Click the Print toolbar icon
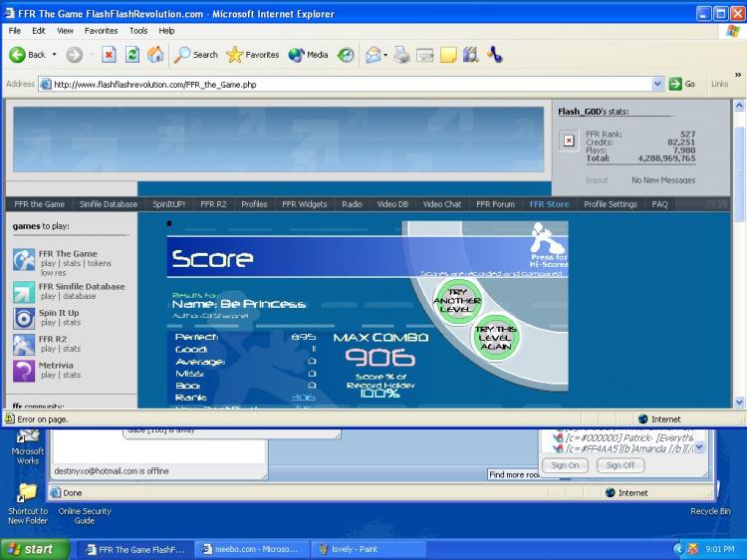Screen dimensions: 747x560 (x=401, y=55)
